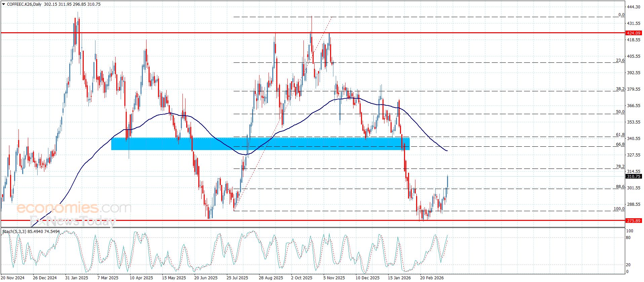This screenshot has height=282, width=644.
Task: Select the red 424.09 resistance price tag
Action: click(x=634, y=33)
